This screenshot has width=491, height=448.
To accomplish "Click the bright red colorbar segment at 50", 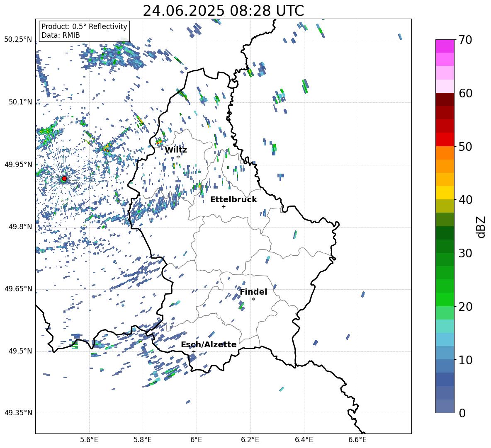I will (x=445, y=140).
